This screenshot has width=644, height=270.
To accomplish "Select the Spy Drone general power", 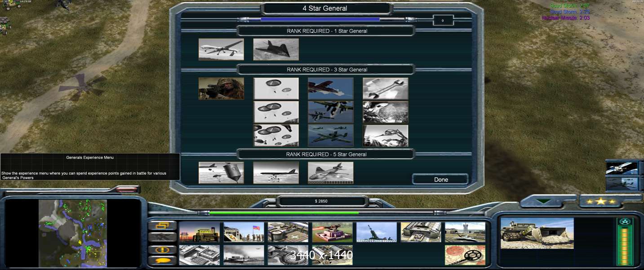I will [x=221, y=49].
